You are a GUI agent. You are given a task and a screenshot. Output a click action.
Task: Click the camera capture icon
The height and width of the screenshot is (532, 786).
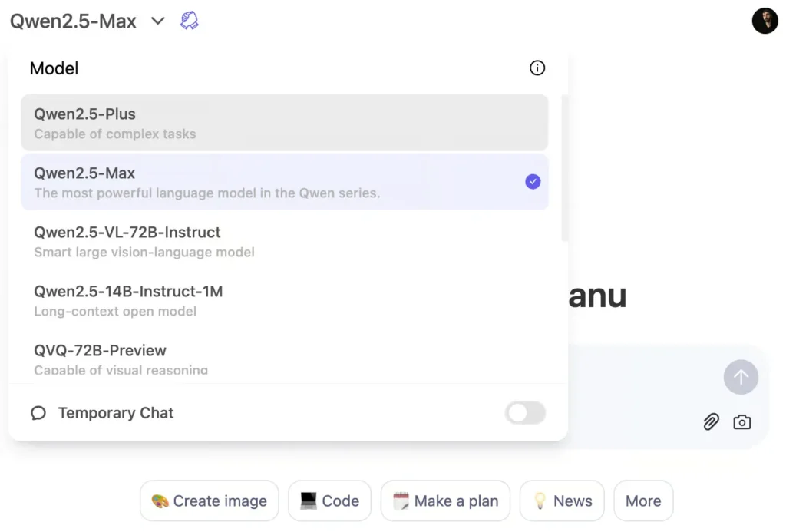tap(742, 421)
